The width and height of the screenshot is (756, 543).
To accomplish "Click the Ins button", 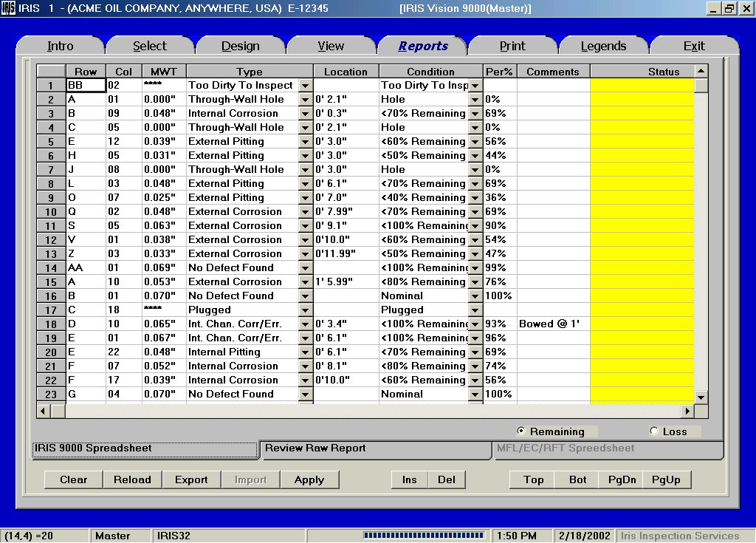I will tap(409, 479).
